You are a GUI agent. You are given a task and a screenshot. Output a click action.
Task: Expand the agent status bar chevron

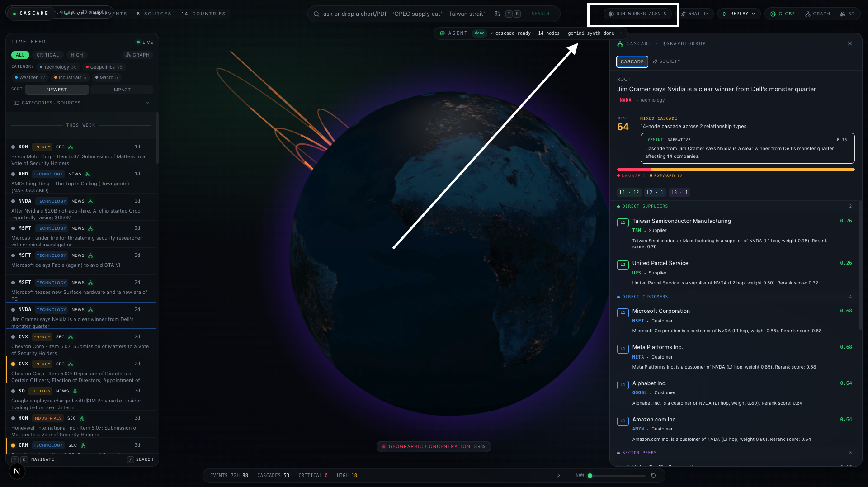pyautogui.click(x=621, y=33)
